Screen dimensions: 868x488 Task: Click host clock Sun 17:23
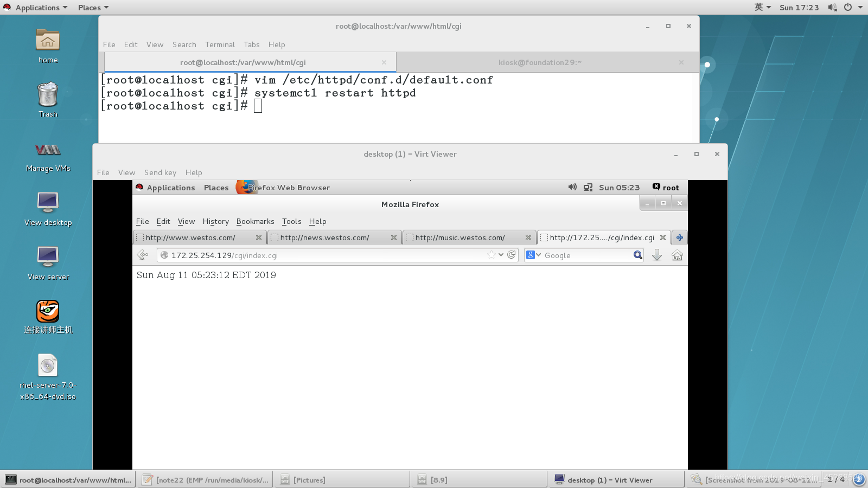(799, 8)
